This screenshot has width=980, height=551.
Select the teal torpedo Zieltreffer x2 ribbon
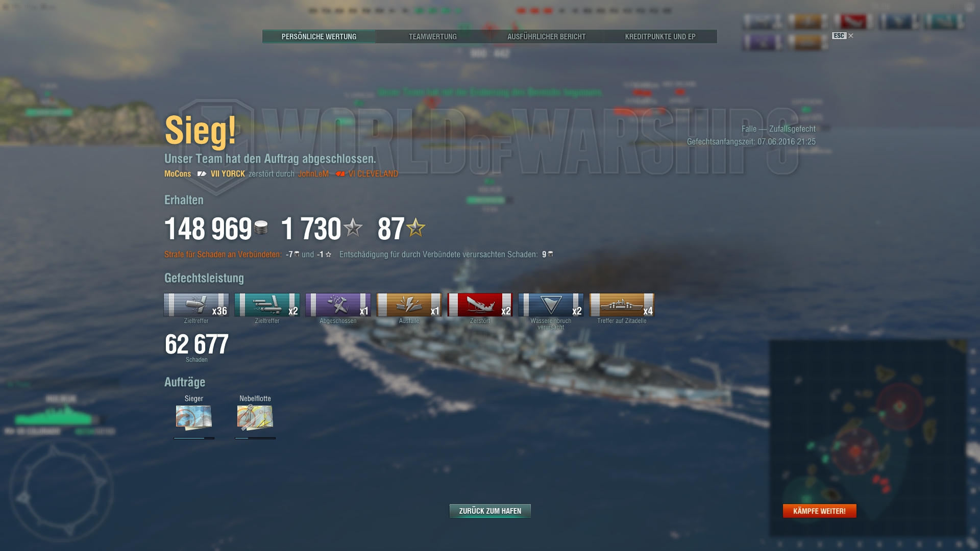point(267,305)
